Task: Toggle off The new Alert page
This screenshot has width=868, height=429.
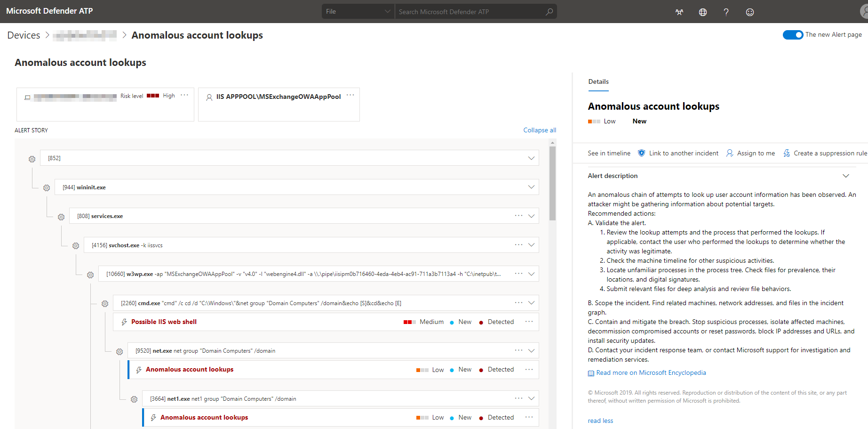Action: (793, 34)
